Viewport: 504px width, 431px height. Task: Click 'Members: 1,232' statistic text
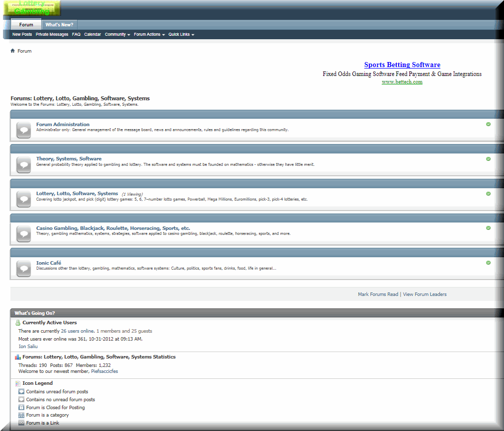93,365
